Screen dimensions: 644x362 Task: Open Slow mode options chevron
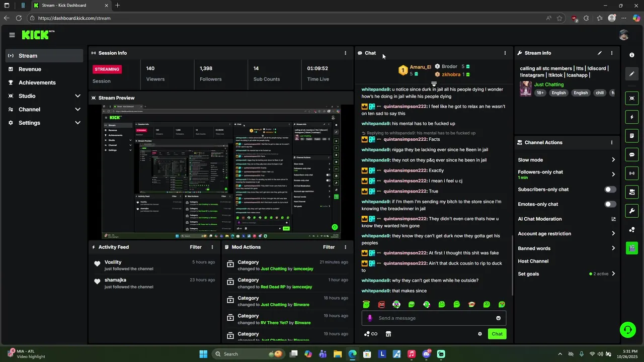[x=613, y=160]
